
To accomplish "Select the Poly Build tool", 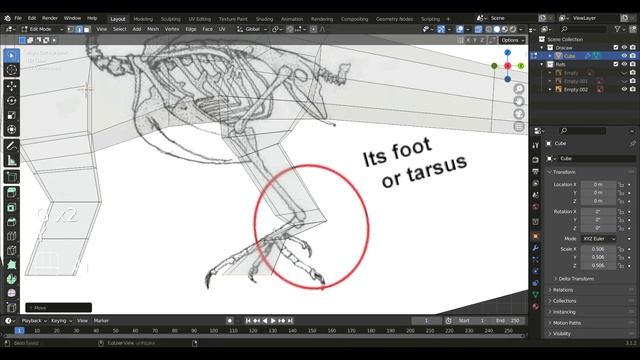I will (11, 264).
